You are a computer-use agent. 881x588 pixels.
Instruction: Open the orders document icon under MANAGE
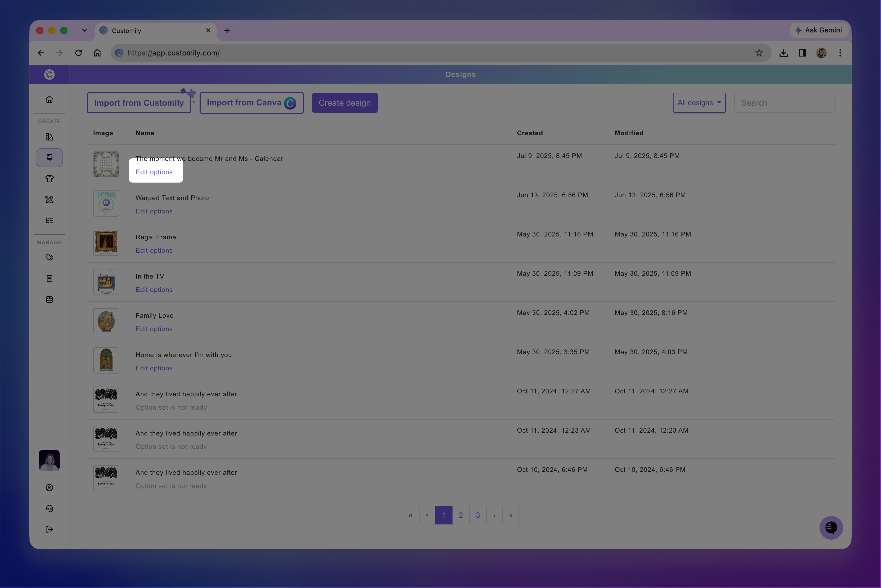(49, 279)
